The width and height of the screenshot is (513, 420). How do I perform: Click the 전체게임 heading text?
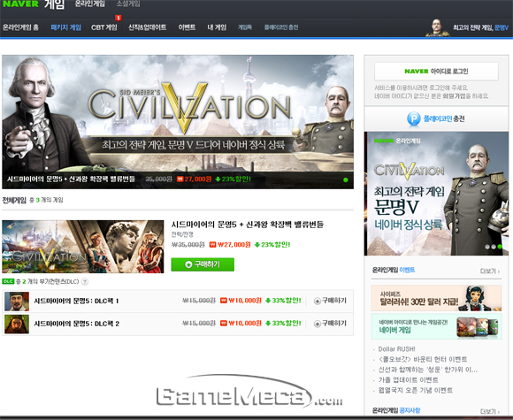click(14, 200)
